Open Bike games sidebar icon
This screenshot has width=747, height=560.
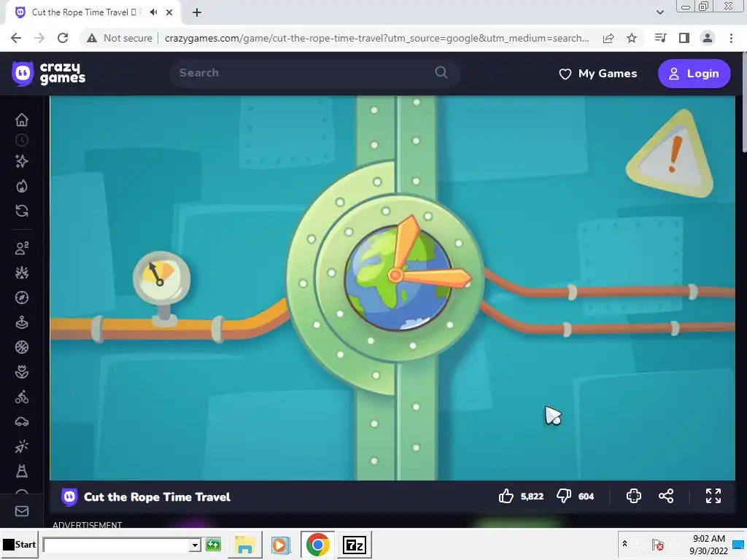tap(21, 397)
